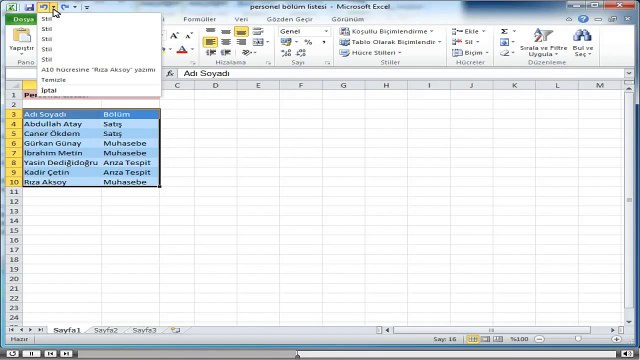Apply percent style format
Viewport: 640px width, 360px height.
coord(308,42)
